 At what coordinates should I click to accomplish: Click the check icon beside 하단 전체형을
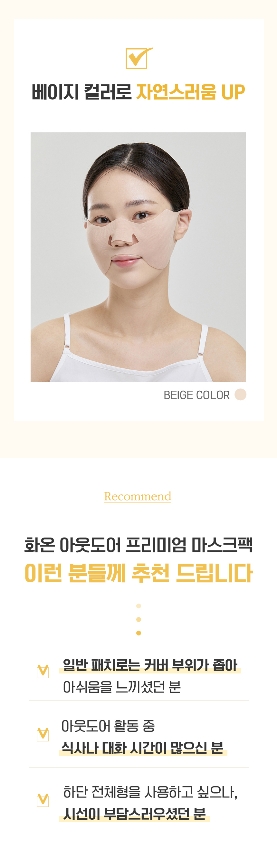(x=43, y=800)
